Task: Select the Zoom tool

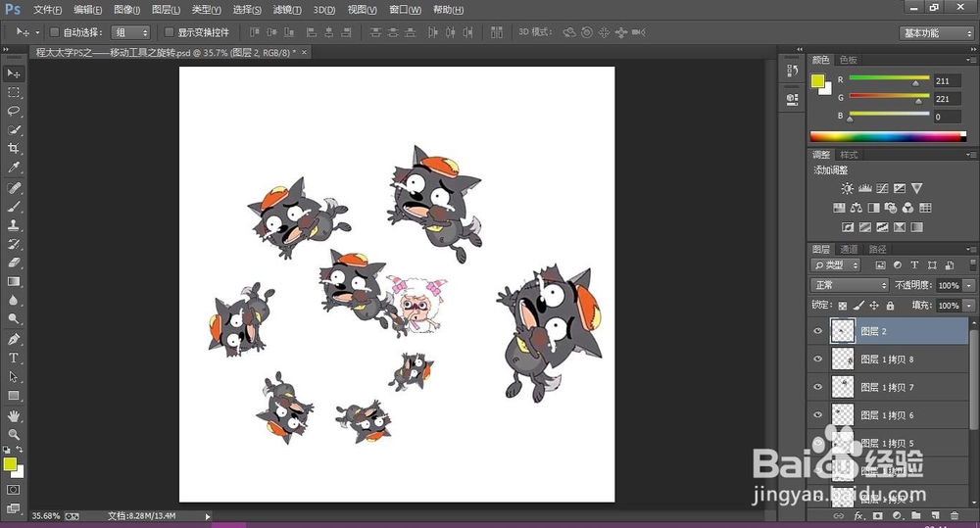Action: [13, 434]
